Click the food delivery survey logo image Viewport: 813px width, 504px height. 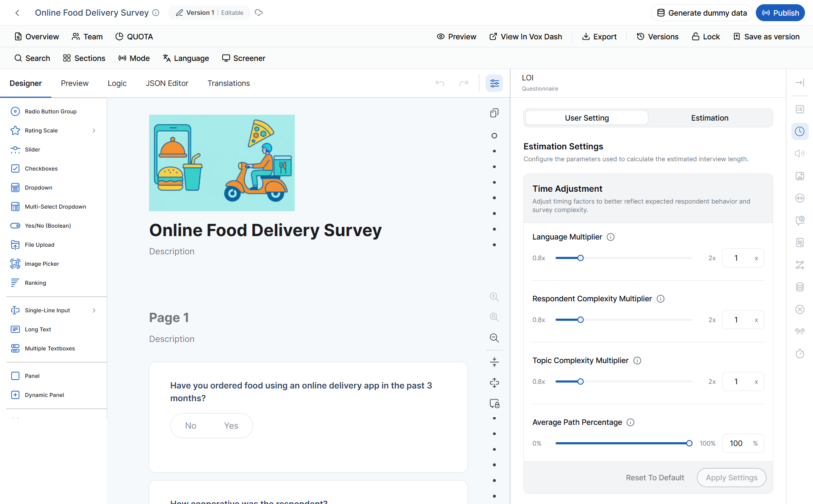pyautogui.click(x=222, y=163)
